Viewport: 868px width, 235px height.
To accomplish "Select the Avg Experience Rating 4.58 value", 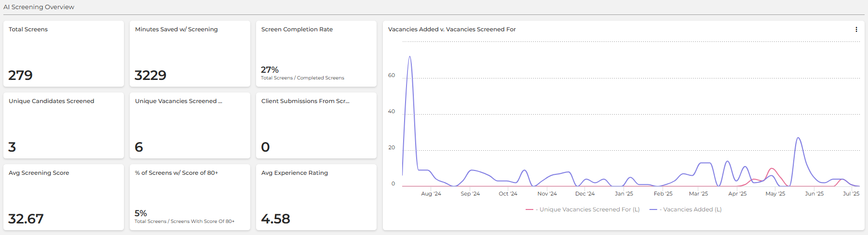I will click(x=275, y=219).
